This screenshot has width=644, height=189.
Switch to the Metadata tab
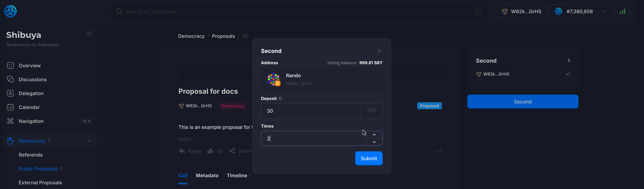click(207, 175)
